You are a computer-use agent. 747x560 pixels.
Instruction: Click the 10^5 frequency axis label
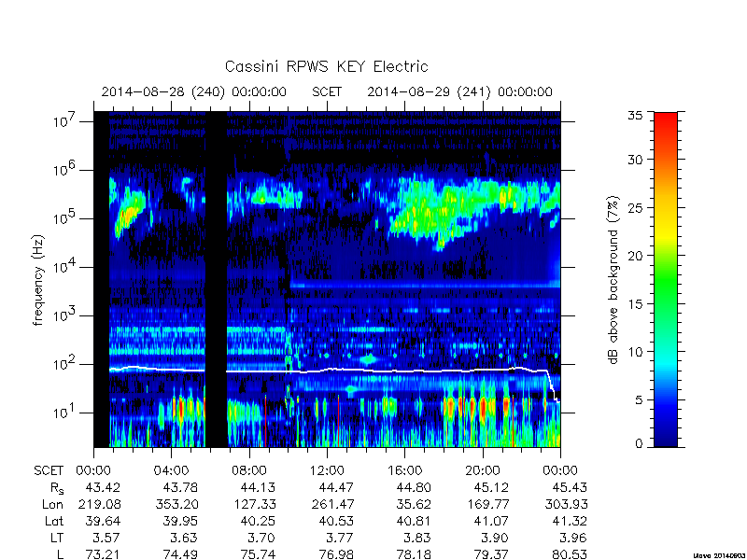tap(63, 218)
